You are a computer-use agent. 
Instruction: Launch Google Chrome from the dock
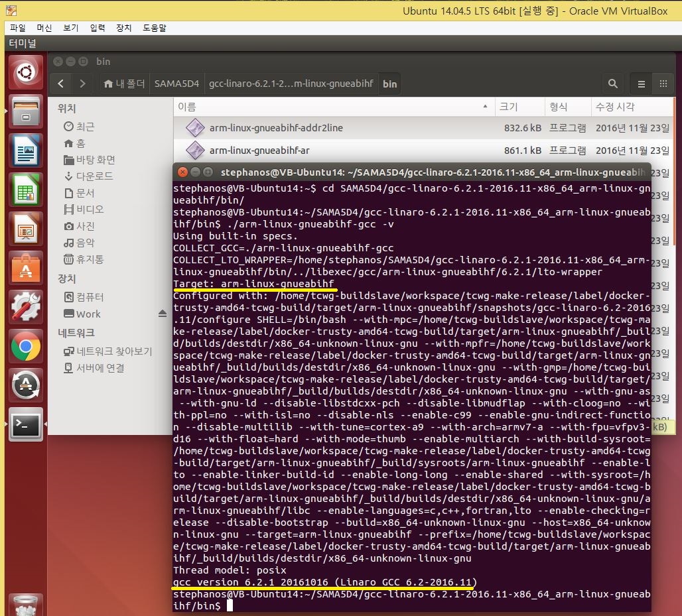26,345
